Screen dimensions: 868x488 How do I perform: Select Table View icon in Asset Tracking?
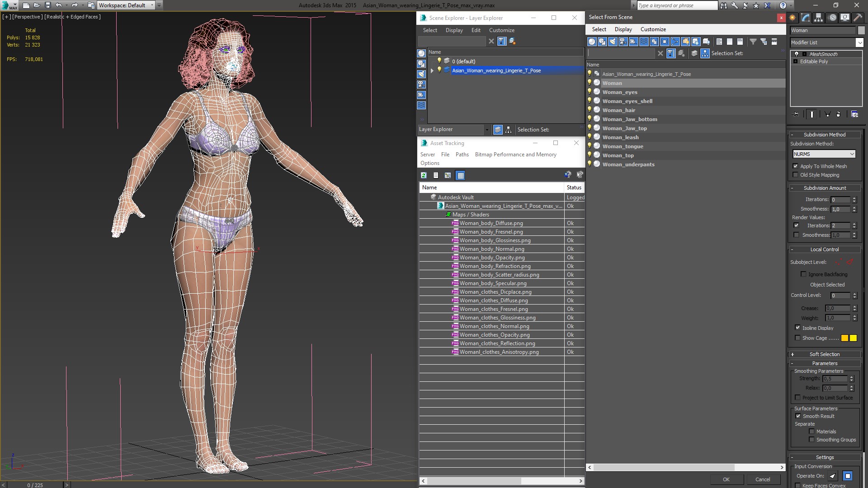click(x=460, y=175)
